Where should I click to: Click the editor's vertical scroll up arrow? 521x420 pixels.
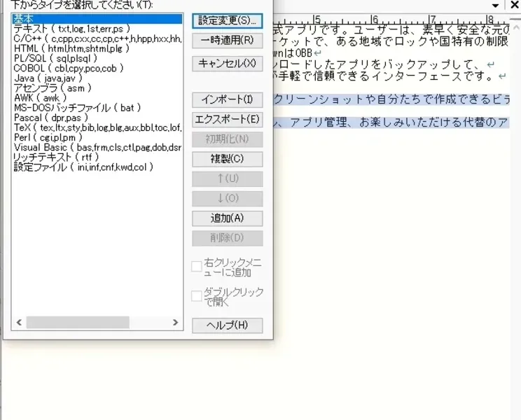coord(516,28)
